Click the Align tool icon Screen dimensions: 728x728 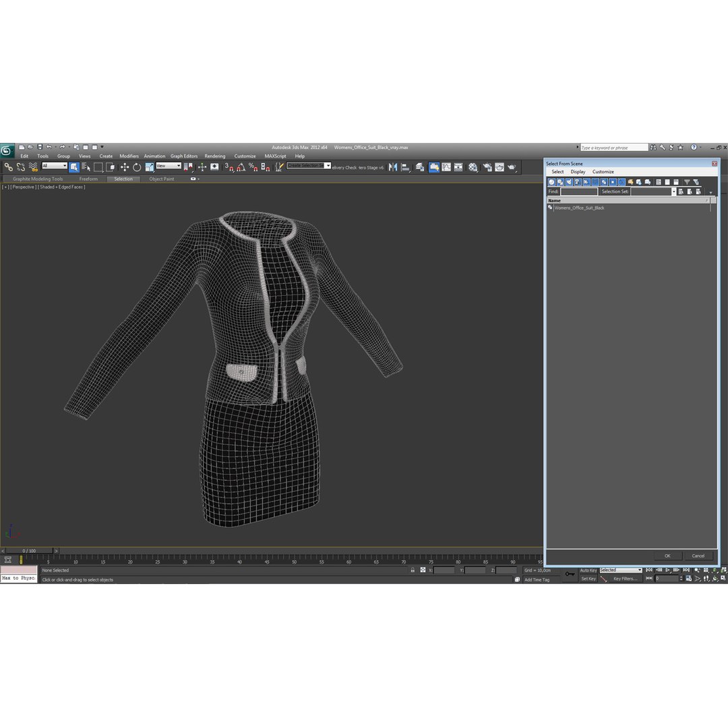(x=405, y=167)
